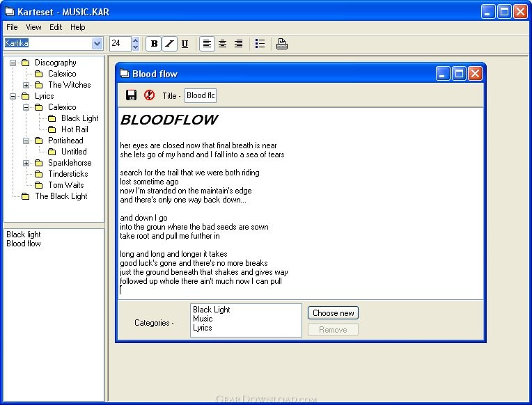Viewport: 532px width, 405px height.
Task: Select the Tindersticks category label
Action: 68,174
